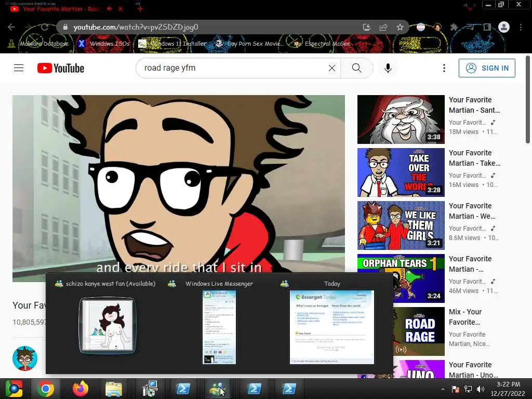Click the Start button orb
The image size is (532, 399).
[14, 389]
